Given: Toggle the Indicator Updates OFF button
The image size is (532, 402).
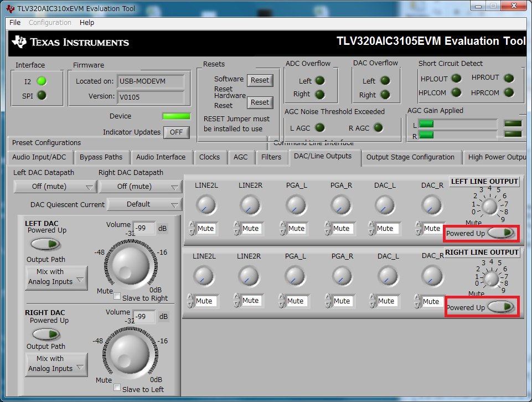Looking at the screenshot, I should pyautogui.click(x=176, y=132).
